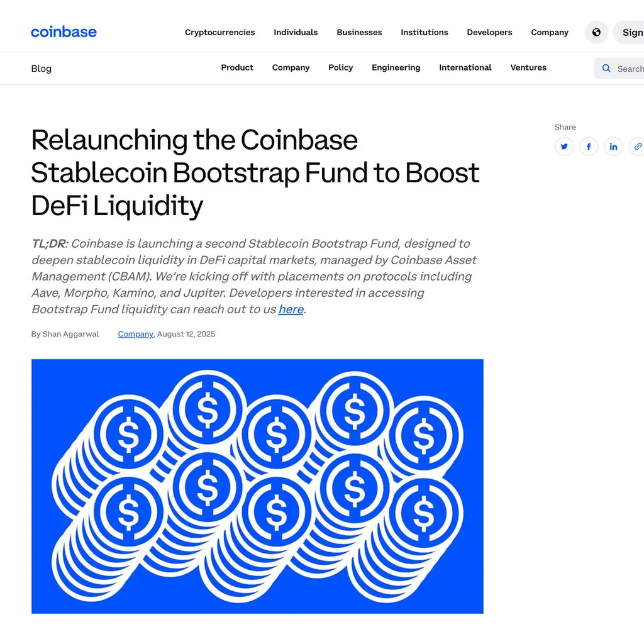The height and width of the screenshot is (644, 644).
Task: Open the Institutions menu
Action: click(425, 32)
